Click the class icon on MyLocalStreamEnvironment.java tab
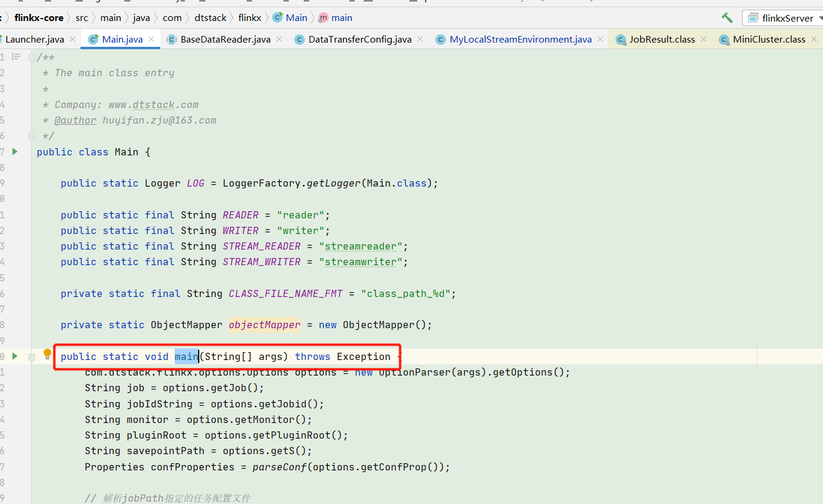The image size is (823, 504). pyautogui.click(x=440, y=39)
